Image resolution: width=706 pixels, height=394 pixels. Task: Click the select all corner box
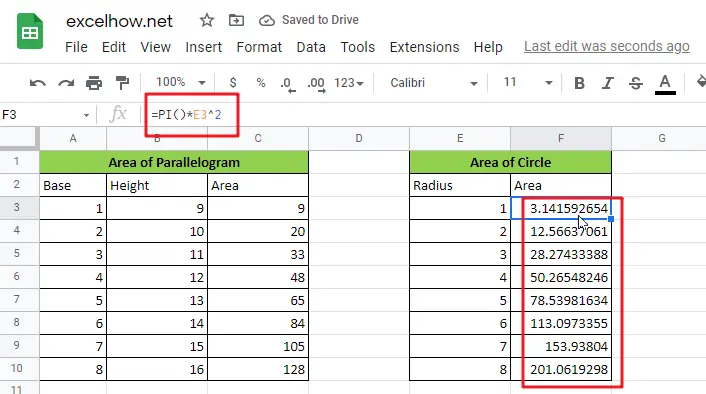[x=19, y=138]
